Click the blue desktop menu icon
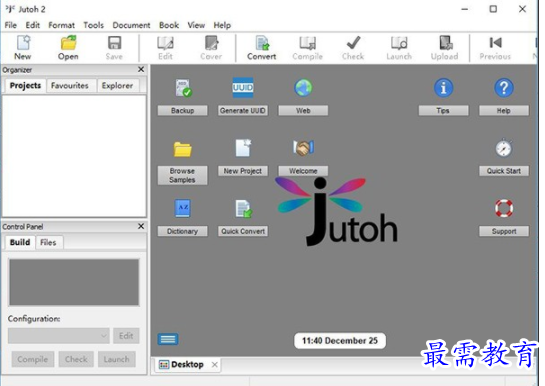Screen dimensions: 545x386 [x=168, y=339]
